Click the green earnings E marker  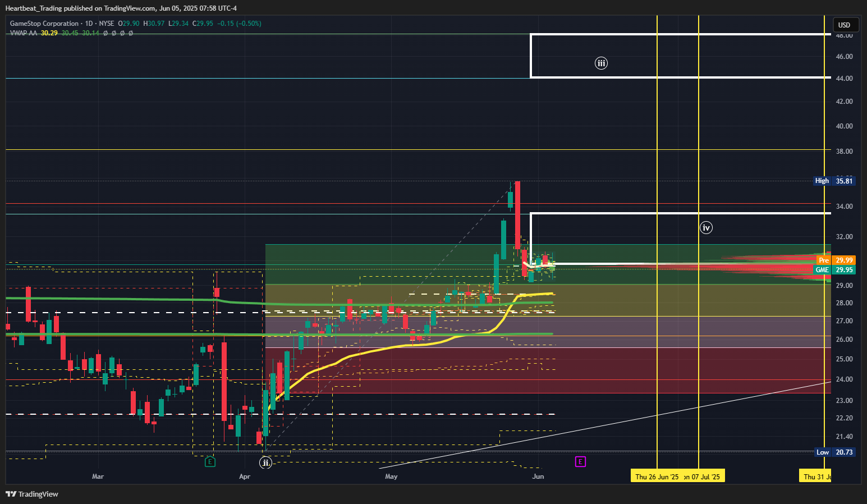(210, 462)
